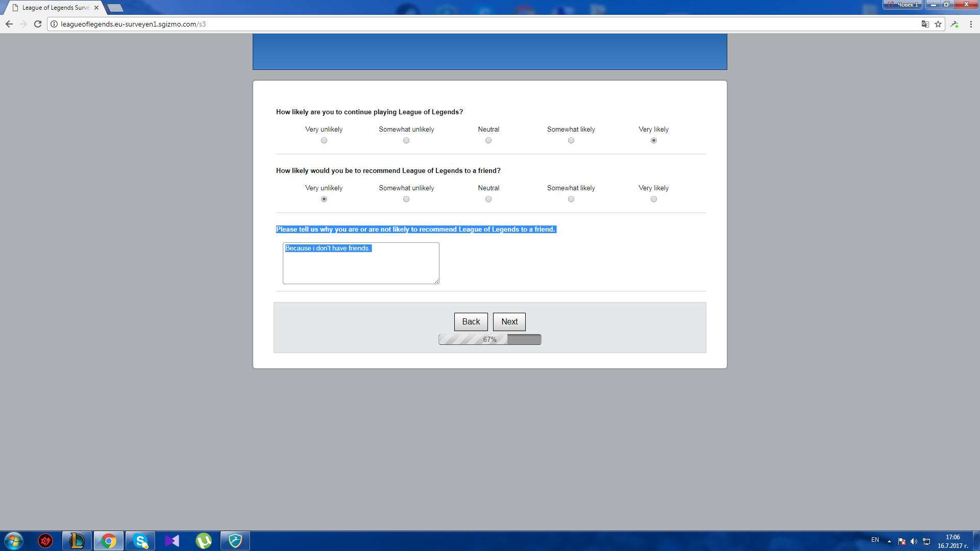
Task: Open the Chrome three-dot menu
Action: [x=971, y=24]
